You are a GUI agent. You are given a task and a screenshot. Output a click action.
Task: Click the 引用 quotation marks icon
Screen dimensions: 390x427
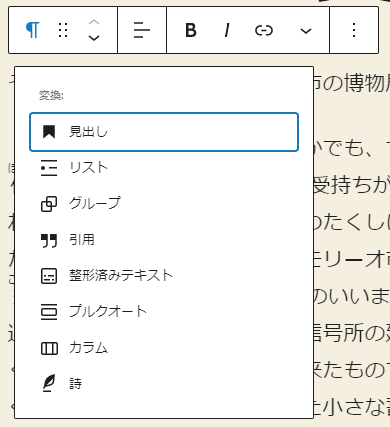49,240
